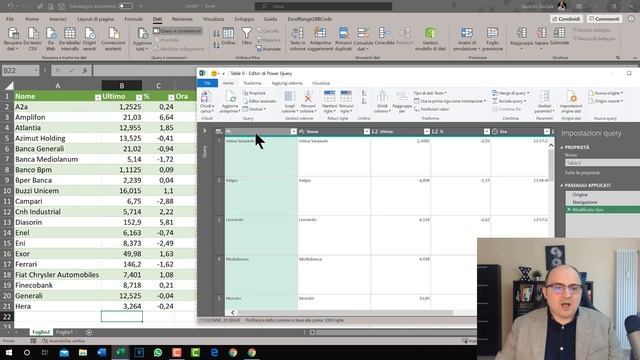Open Analisi di simulazione dropdown
This screenshot has width=640, height=360.
(467, 39)
